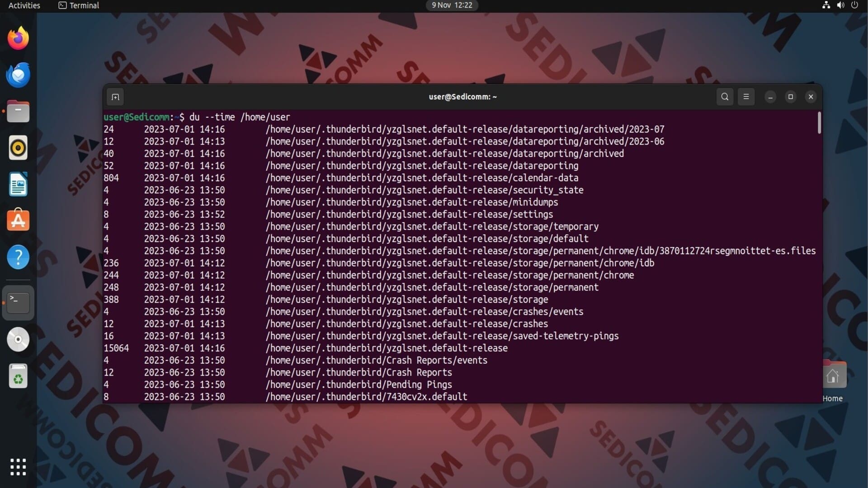Open the Activities overview
The width and height of the screenshot is (868, 488).
click(24, 5)
